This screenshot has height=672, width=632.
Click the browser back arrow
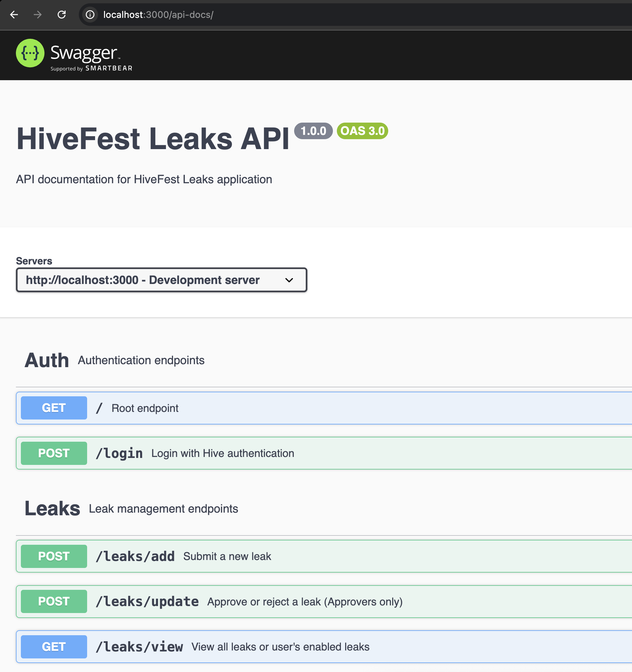14,15
